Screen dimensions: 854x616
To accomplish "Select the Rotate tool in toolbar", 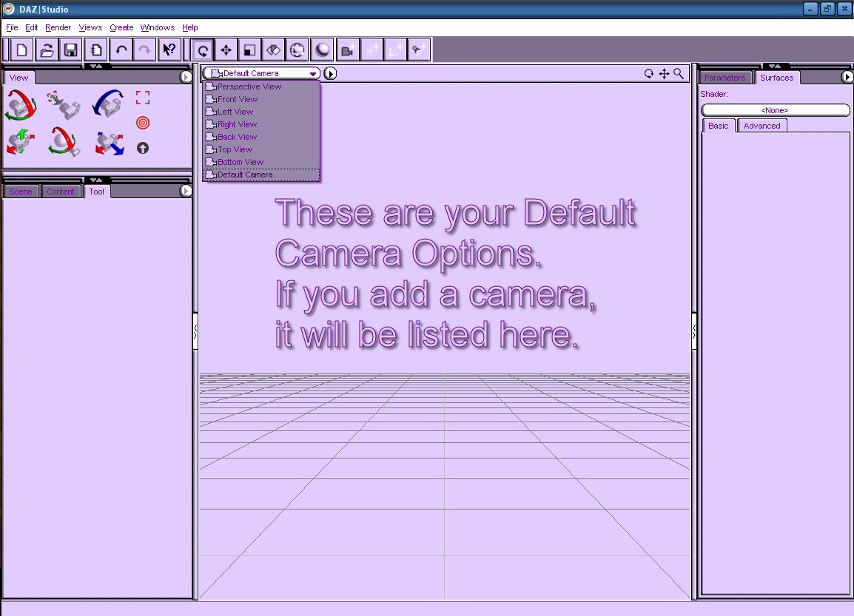I will click(x=203, y=50).
